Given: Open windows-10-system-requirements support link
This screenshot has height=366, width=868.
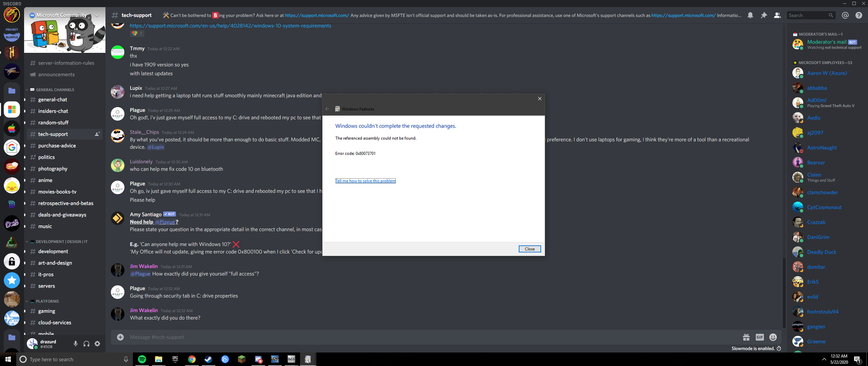Looking at the screenshot, I should (230, 26).
